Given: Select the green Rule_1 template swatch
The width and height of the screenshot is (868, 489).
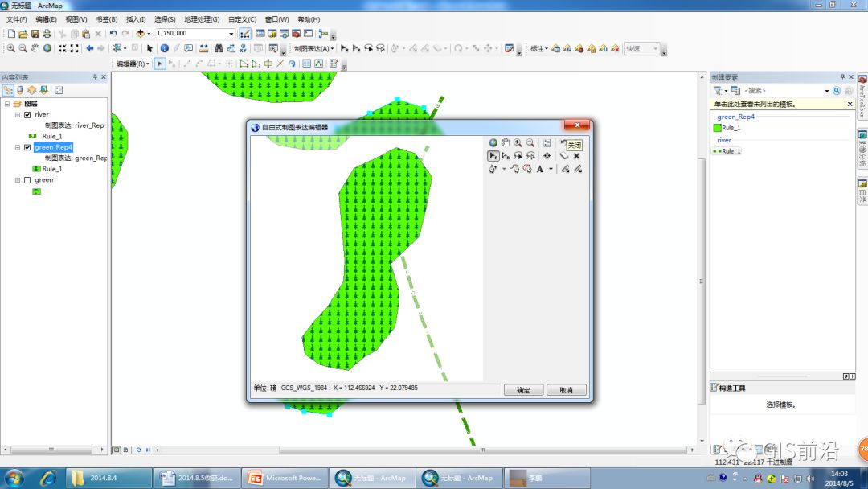Looking at the screenshot, I should click(x=718, y=128).
